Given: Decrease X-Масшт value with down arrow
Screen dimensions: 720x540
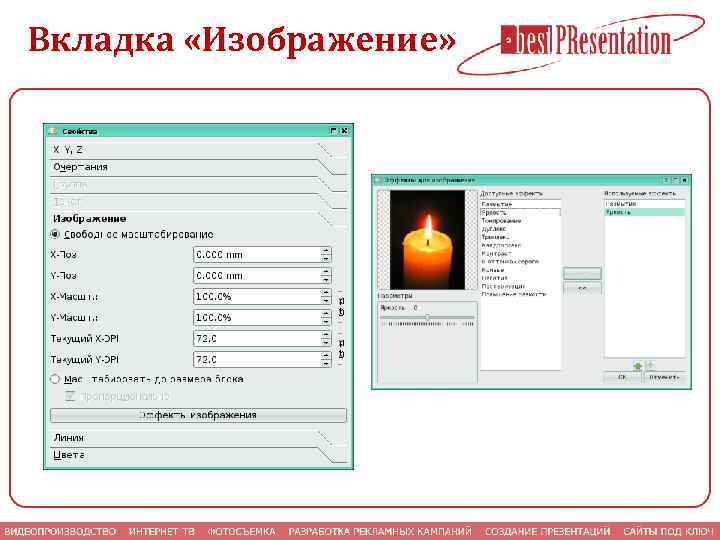Looking at the screenshot, I should (326, 301).
